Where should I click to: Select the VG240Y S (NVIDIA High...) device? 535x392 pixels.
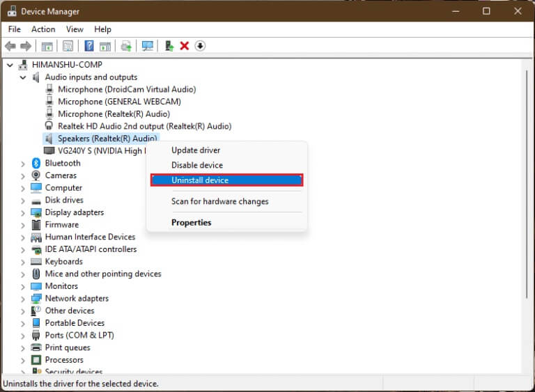tap(102, 151)
